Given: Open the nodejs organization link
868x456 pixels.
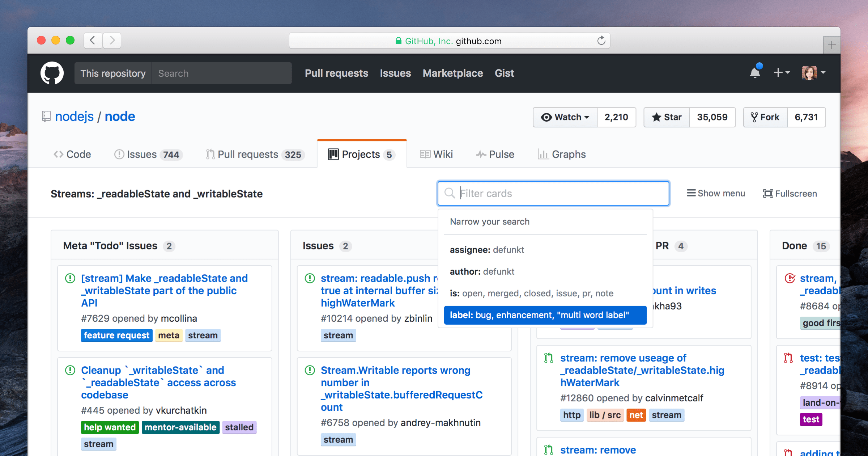Looking at the screenshot, I should [x=75, y=116].
